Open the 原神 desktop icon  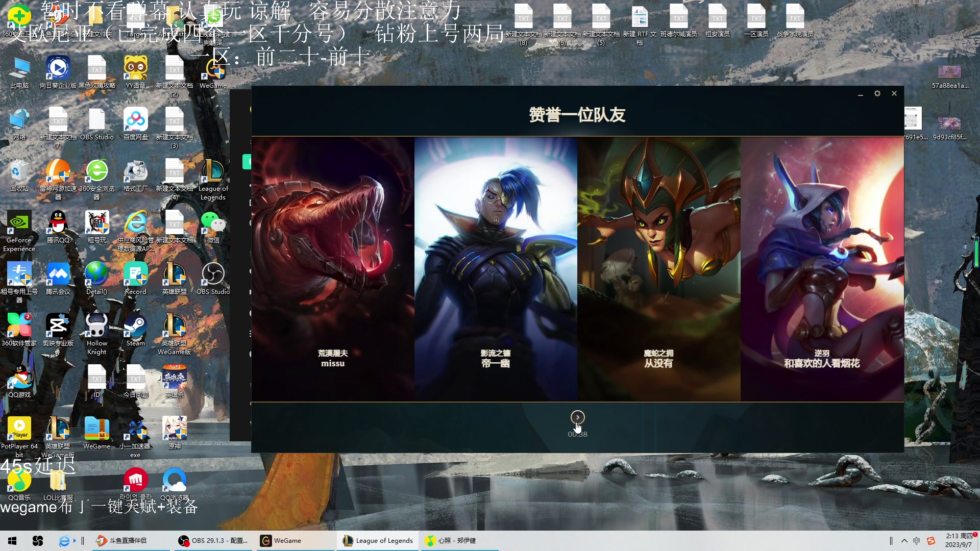click(175, 433)
